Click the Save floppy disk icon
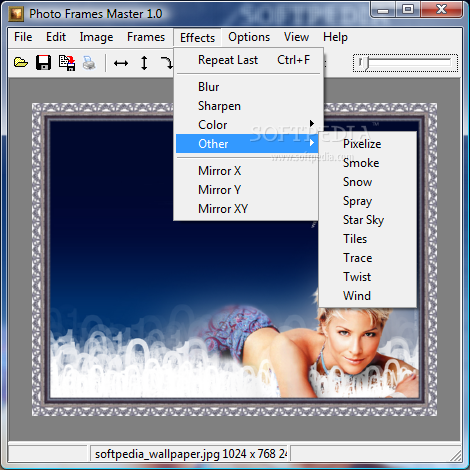The height and width of the screenshot is (470, 470). [43, 62]
